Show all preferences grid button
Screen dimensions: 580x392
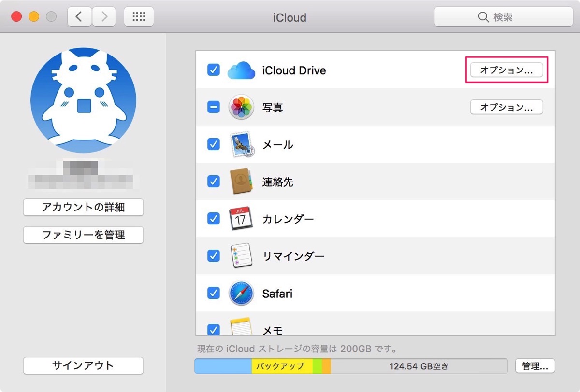pyautogui.click(x=139, y=17)
